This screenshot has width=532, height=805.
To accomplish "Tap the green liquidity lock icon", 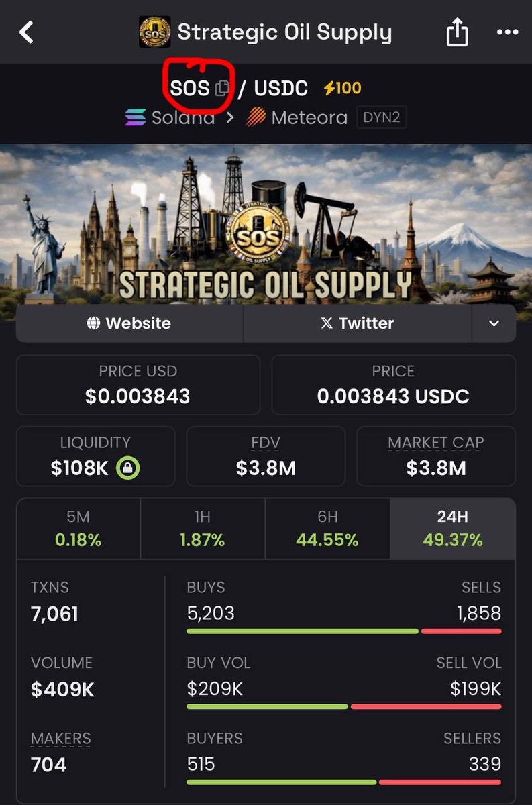I will point(127,468).
